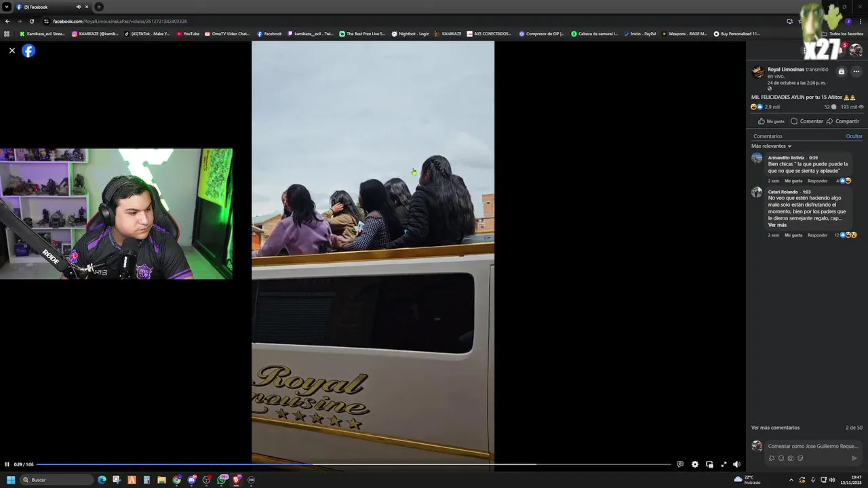Click the browser address bar URL
This screenshot has width=868, height=488.
pyautogui.click(x=119, y=21)
